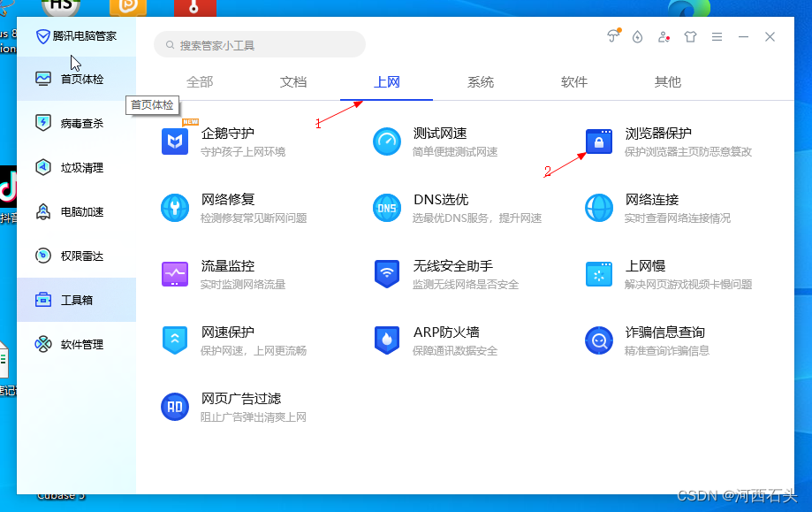Image resolution: width=812 pixels, height=512 pixels.
Task: Click the 选最优DNS服务，提升网速 description
Action: point(477,218)
